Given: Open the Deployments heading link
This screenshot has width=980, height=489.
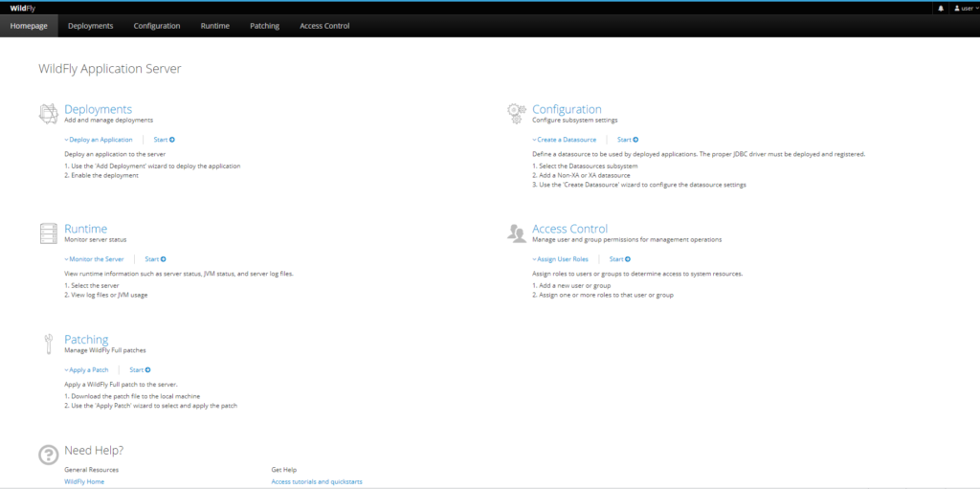Looking at the screenshot, I should pos(99,109).
